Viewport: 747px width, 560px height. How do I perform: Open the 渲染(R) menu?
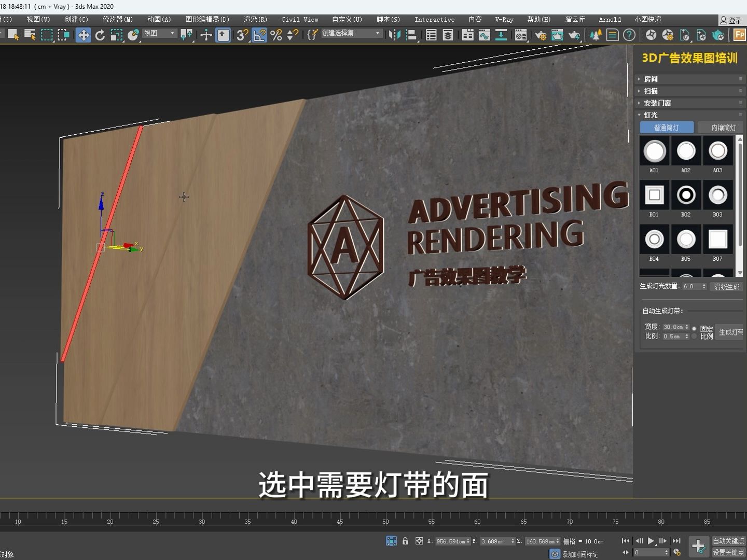pyautogui.click(x=255, y=19)
